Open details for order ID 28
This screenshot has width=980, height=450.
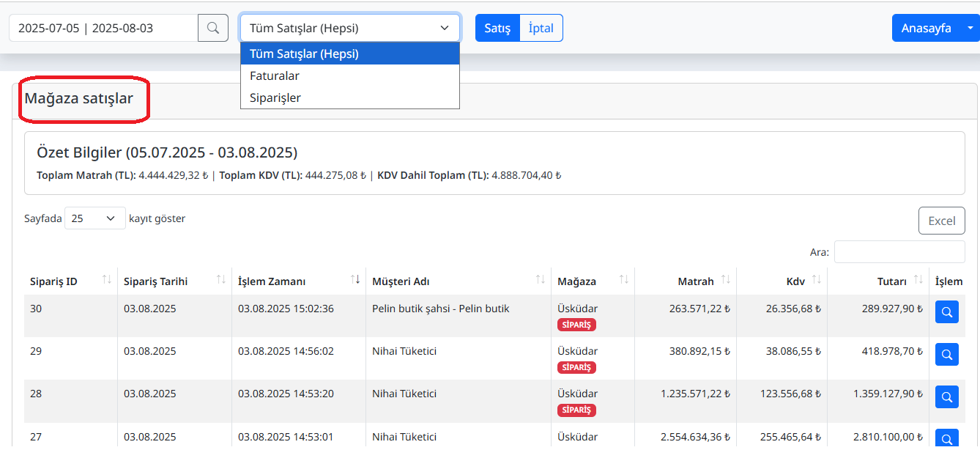(x=946, y=396)
